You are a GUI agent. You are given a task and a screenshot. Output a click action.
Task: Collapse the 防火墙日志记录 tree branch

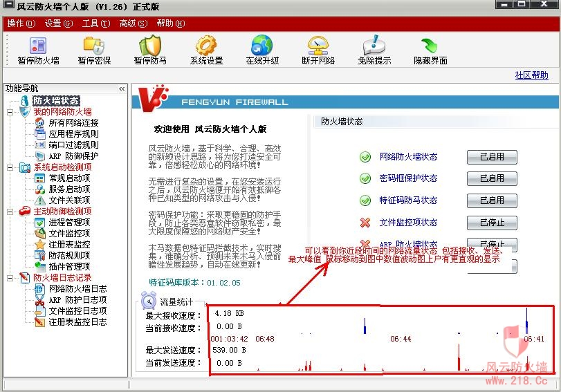tap(10, 278)
